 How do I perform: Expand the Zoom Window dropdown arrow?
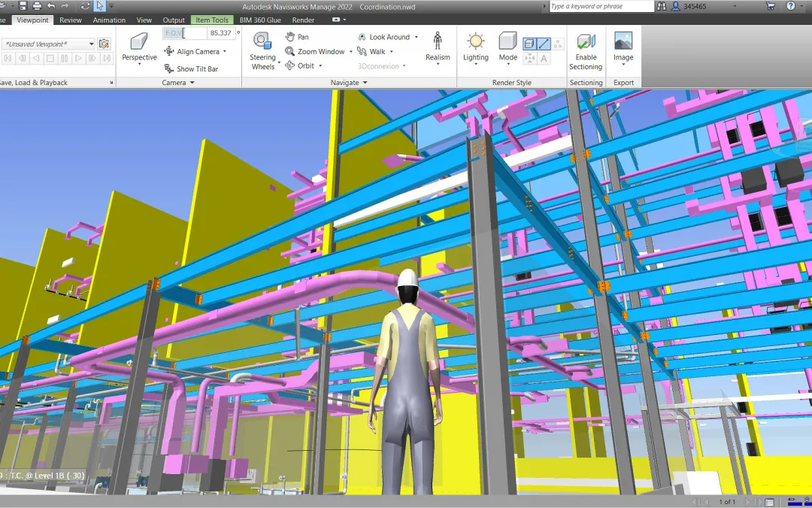point(350,52)
